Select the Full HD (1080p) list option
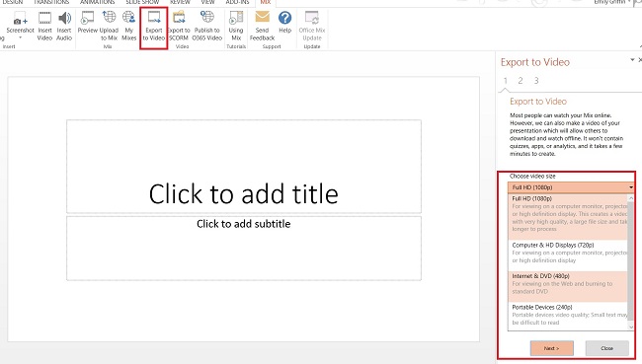Viewport: 642px width, 364px height. click(x=568, y=216)
